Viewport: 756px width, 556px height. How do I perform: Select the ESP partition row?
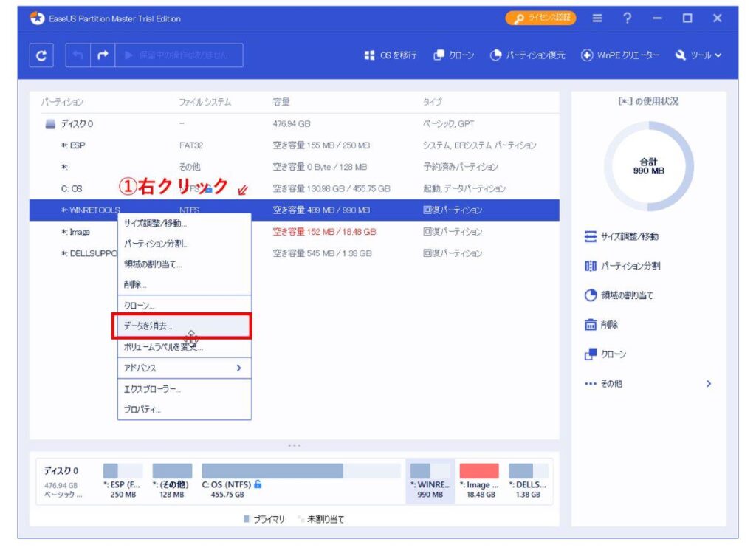(294, 145)
